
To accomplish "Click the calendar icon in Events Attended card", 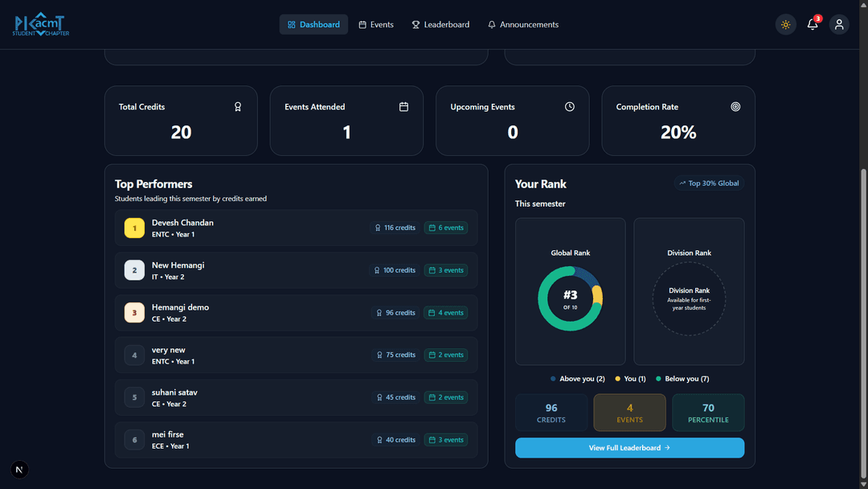I will point(403,107).
